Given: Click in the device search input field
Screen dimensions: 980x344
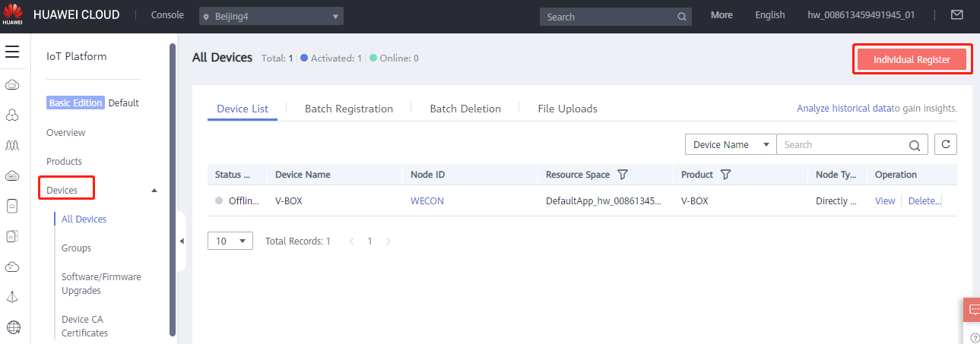Looking at the screenshot, I should coord(842,145).
